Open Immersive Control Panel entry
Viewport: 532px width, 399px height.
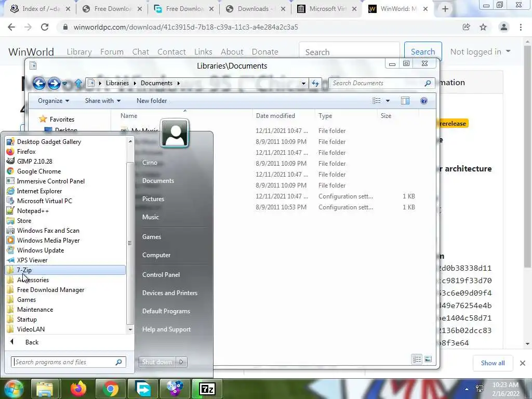click(50, 181)
